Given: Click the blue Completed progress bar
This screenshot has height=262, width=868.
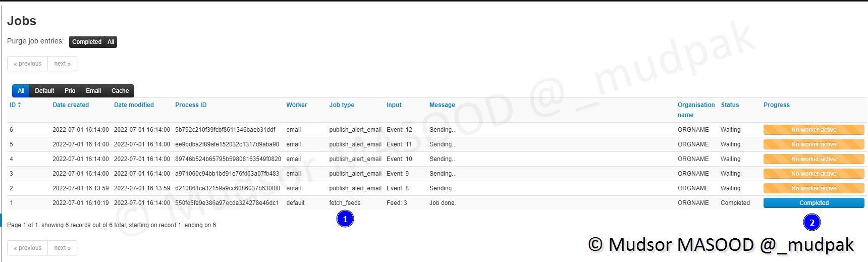Looking at the screenshot, I should pyautogui.click(x=813, y=203).
